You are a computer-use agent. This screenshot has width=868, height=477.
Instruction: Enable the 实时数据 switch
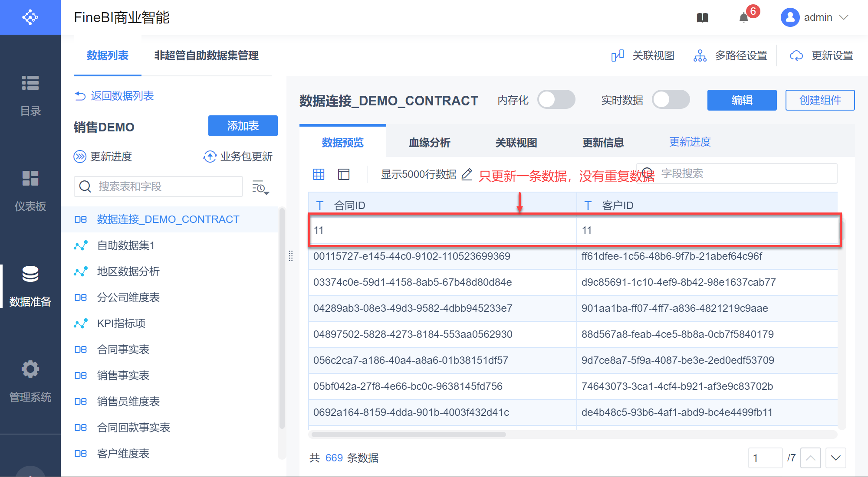(x=671, y=100)
